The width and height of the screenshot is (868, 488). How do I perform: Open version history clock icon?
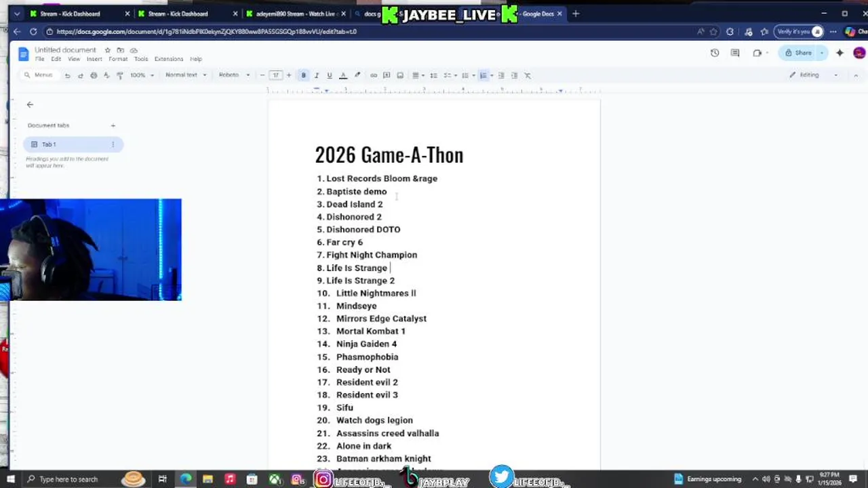[715, 53]
